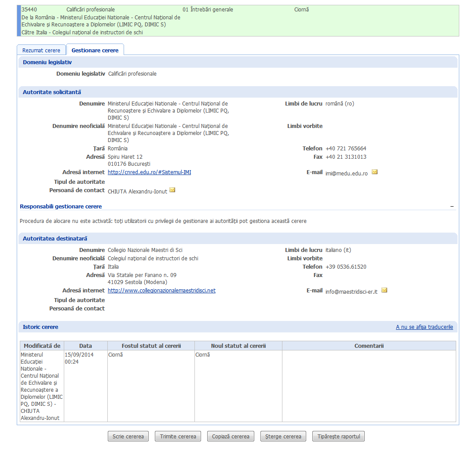Click the Modificată de column header
The image size is (476, 452).
click(42, 346)
